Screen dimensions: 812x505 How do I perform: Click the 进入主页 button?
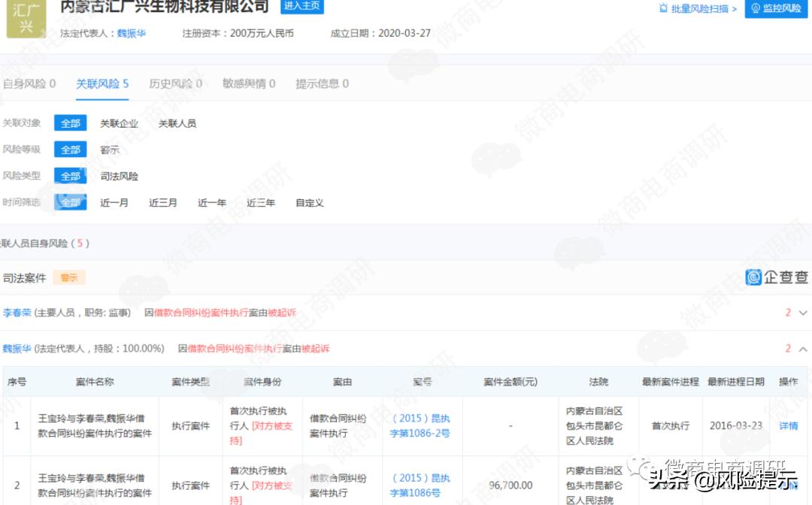[x=301, y=5]
